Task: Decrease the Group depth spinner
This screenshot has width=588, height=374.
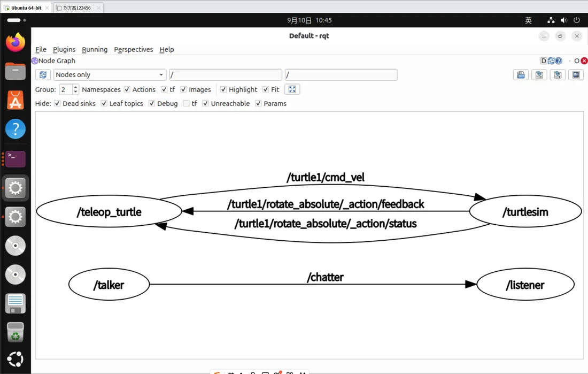Action: point(76,92)
